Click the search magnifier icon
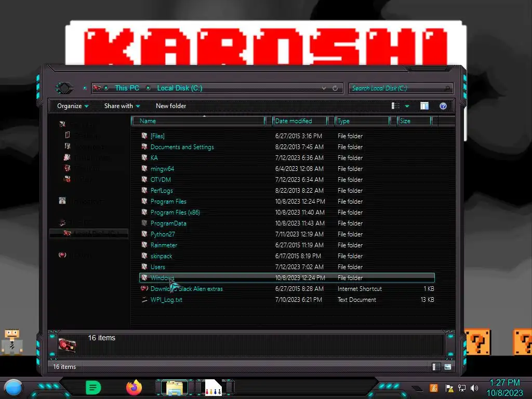 tap(447, 88)
